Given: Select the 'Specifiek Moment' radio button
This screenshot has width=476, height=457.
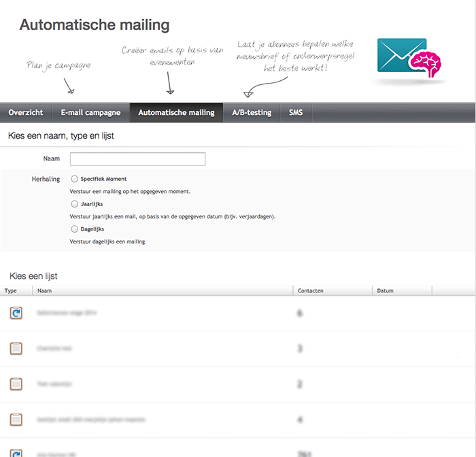Looking at the screenshot, I should coord(74,179).
